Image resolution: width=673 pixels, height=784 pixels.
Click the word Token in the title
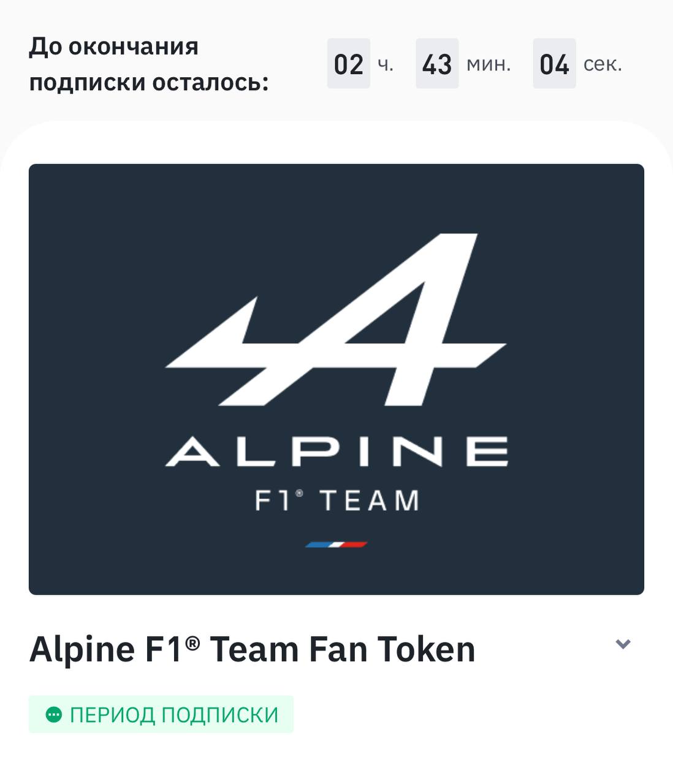pos(426,649)
